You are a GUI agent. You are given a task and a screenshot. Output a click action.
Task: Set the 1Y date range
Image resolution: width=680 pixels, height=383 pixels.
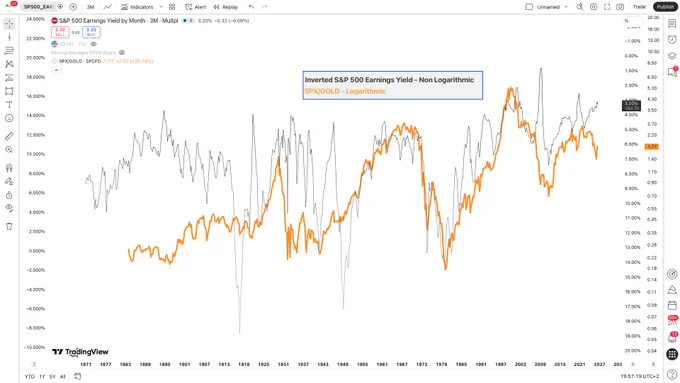pos(42,376)
